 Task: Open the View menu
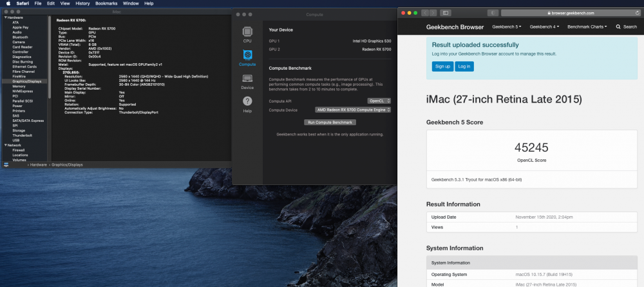[x=65, y=3]
